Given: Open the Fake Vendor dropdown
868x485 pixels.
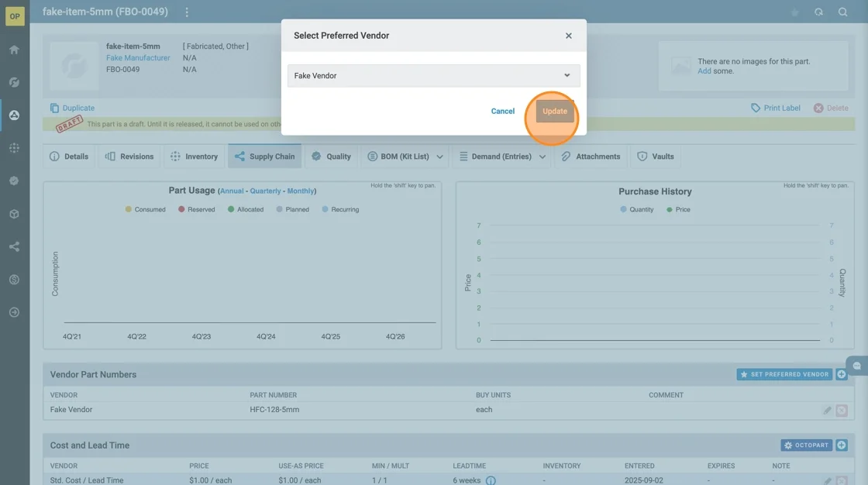Looking at the screenshot, I should click(433, 76).
